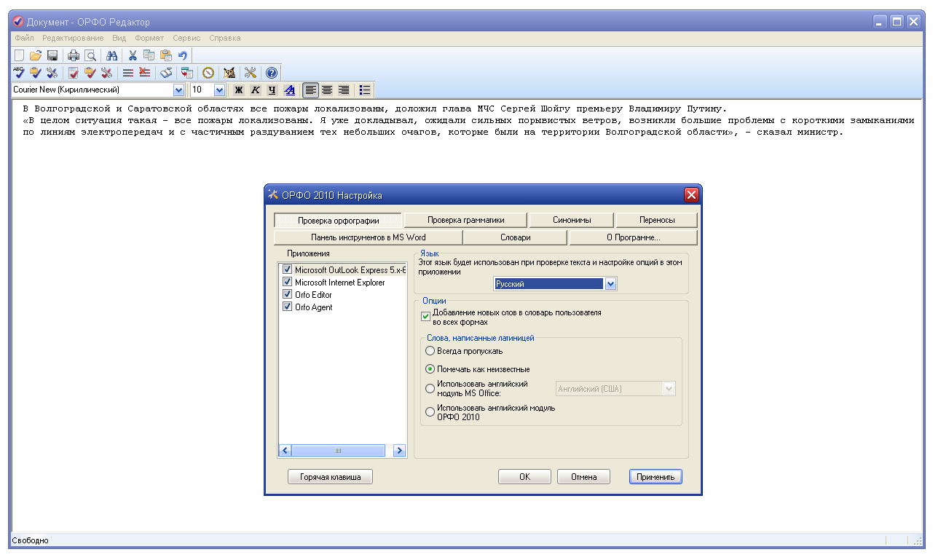This screenshot has height=560, width=933.
Task: Uncheck Orfo Editor application
Action: pos(287,294)
